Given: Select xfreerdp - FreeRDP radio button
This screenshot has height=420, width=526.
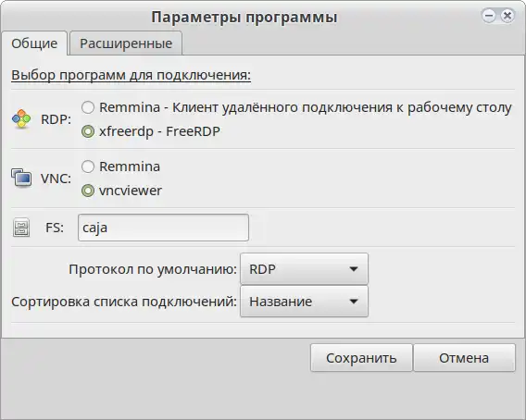Looking at the screenshot, I should 88,131.
